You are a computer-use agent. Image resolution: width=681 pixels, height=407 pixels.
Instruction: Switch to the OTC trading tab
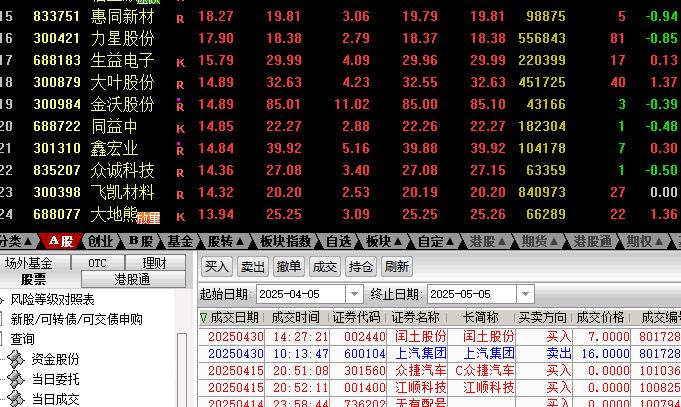98,263
